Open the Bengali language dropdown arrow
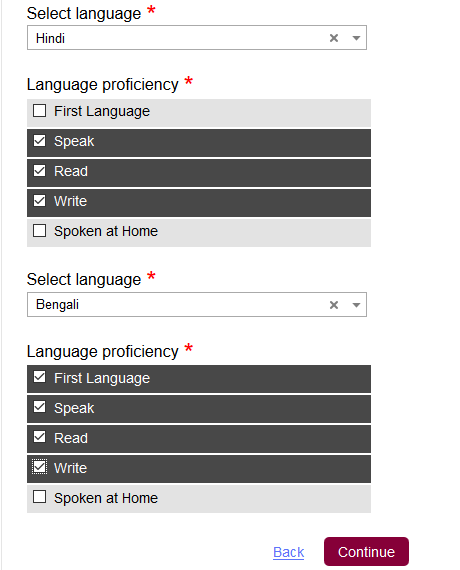 point(356,305)
